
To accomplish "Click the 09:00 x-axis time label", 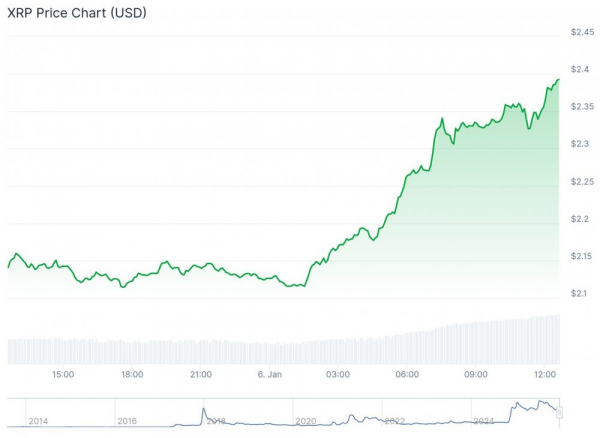I will [476, 374].
